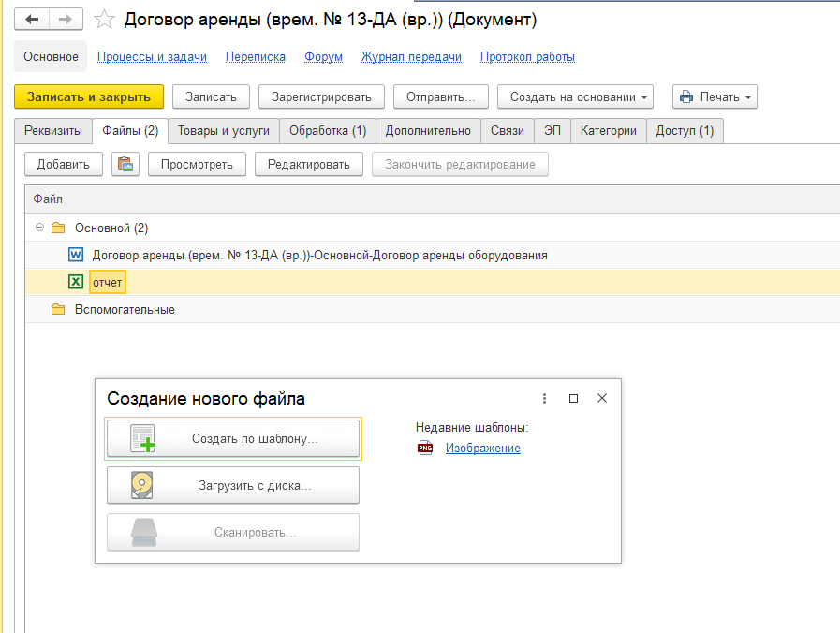Open the Товары и услуги tab
840x633 pixels.
tap(223, 131)
